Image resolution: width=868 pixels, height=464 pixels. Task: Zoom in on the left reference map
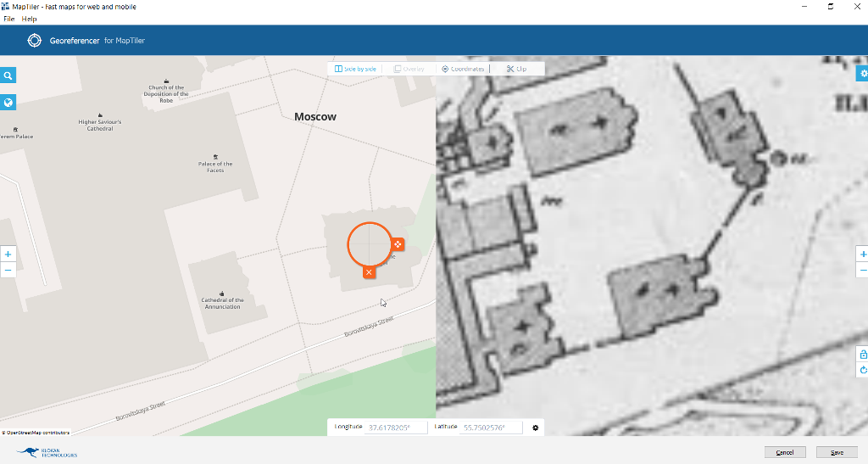[x=8, y=254]
